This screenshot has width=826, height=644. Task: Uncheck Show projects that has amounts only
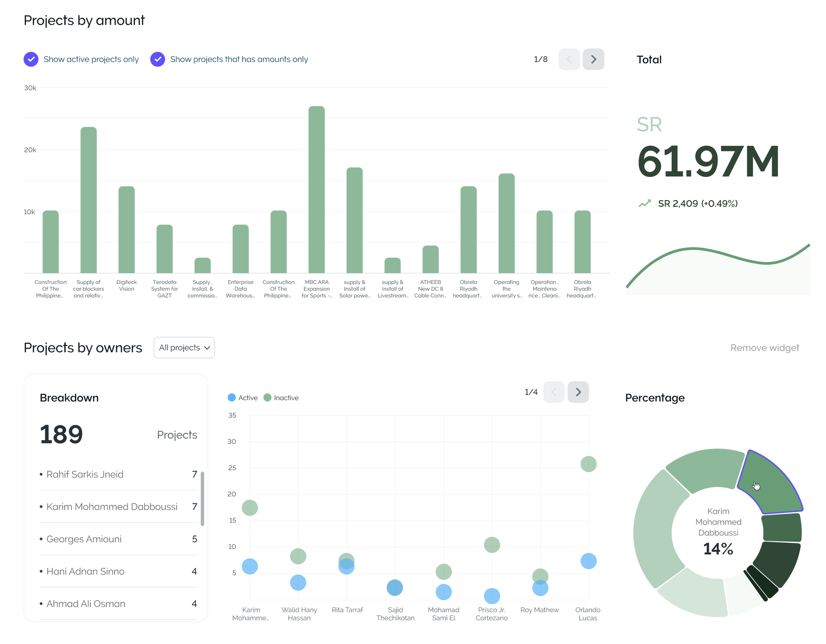[157, 59]
